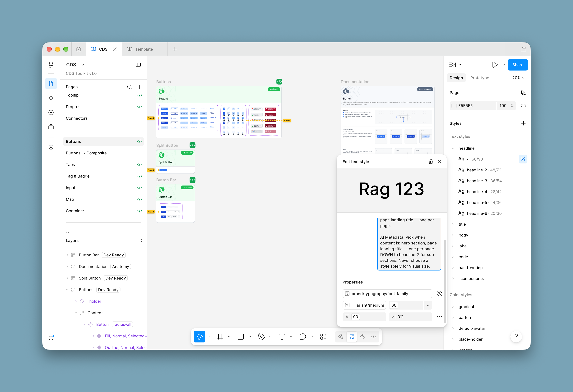Switch to the diamond-icon mode in toolbar

click(362, 336)
